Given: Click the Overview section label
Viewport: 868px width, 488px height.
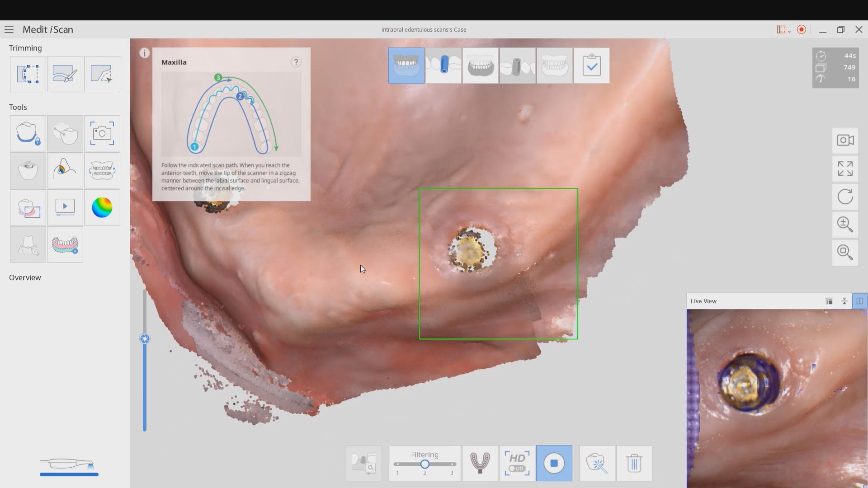Looking at the screenshot, I should [x=25, y=278].
